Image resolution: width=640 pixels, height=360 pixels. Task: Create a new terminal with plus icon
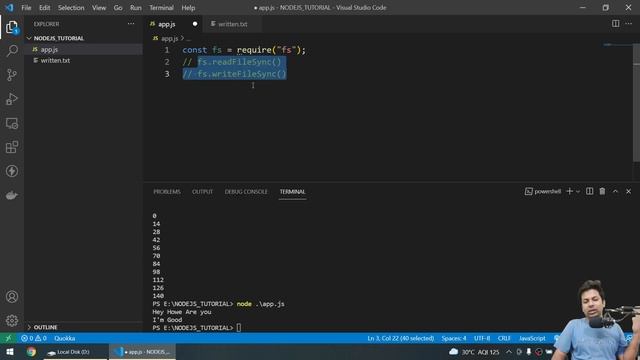coord(569,191)
